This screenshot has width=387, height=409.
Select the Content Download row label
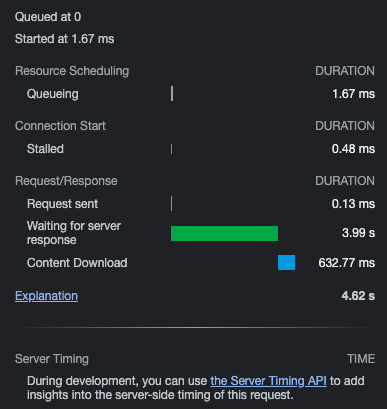[x=77, y=263]
